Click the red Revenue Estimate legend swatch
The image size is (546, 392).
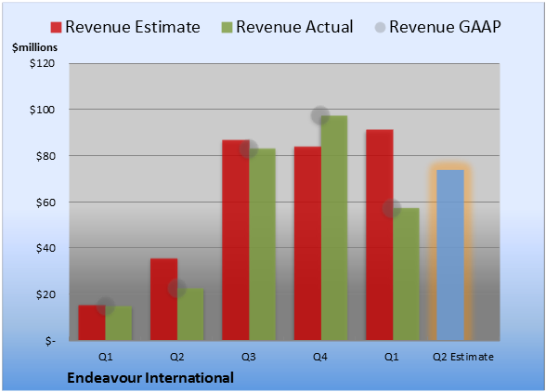point(56,27)
